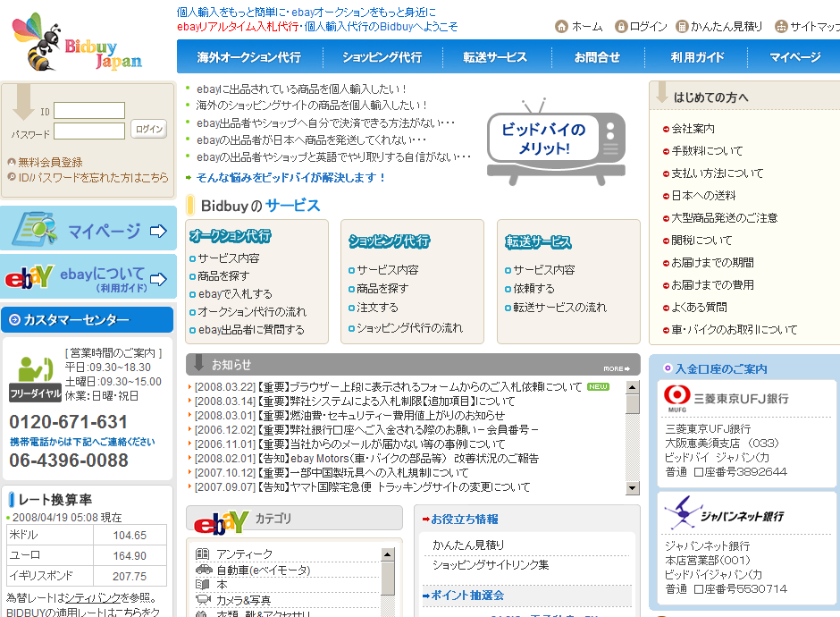840x617 pixels.
Task: Click the ID input field
Action: (89, 110)
